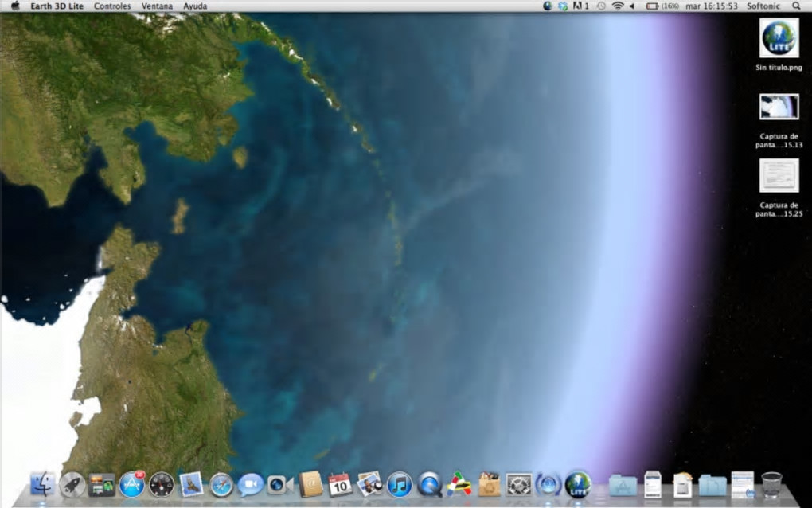812x508 pixels.
Task: Open FaceTime from the Dock
Action: pos(280,485)
